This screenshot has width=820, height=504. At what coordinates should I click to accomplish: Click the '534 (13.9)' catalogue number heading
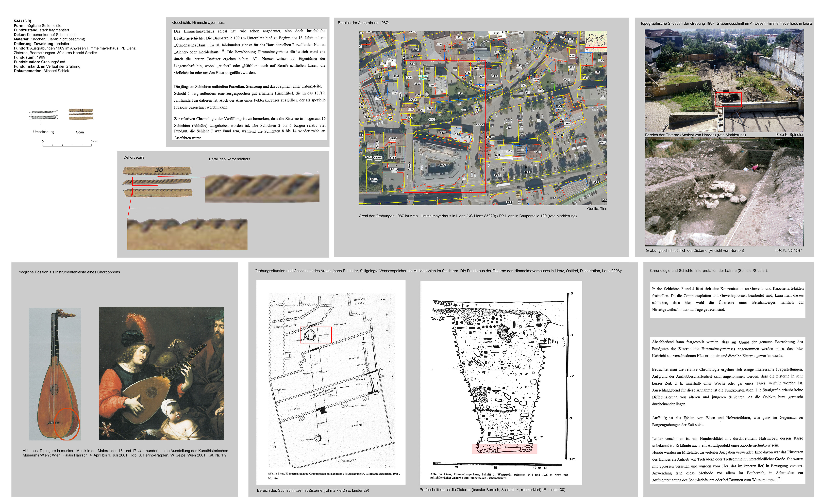click(22, 21)
